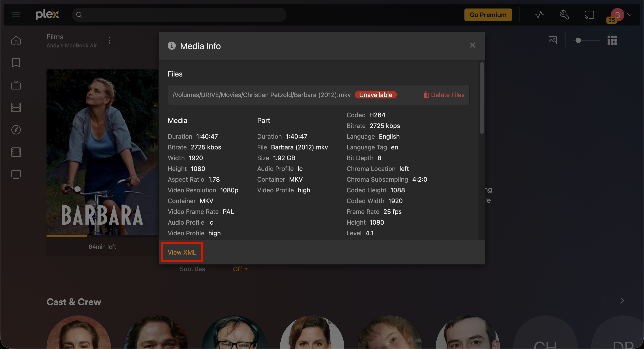Click the Cast & Crew heading
The height and width of the screenshot is (349, 644).
(74, 302)
